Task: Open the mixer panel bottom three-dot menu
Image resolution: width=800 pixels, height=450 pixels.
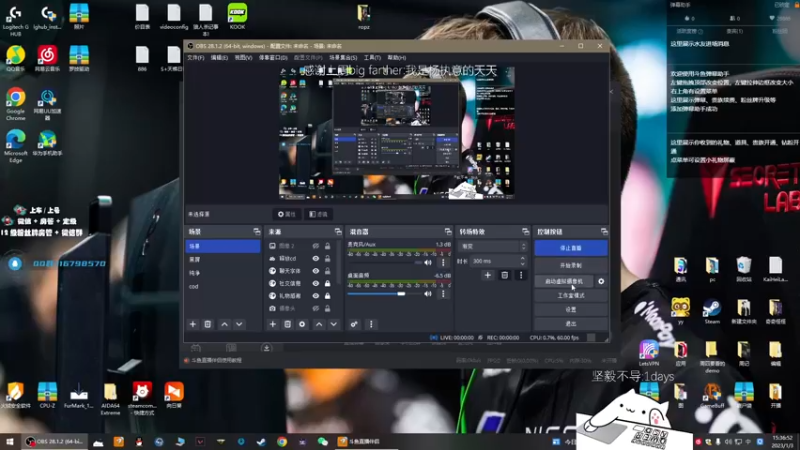Action: [371, 324]
